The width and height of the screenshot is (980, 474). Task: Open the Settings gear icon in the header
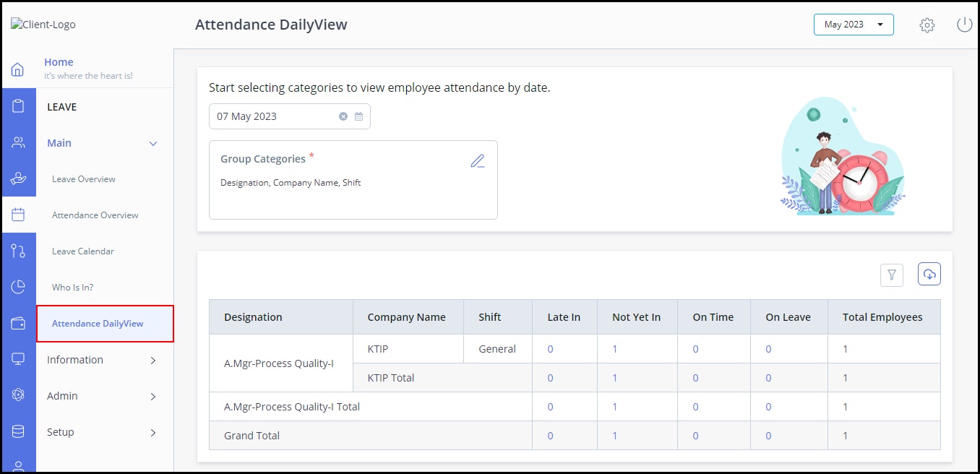pos(927,24)
